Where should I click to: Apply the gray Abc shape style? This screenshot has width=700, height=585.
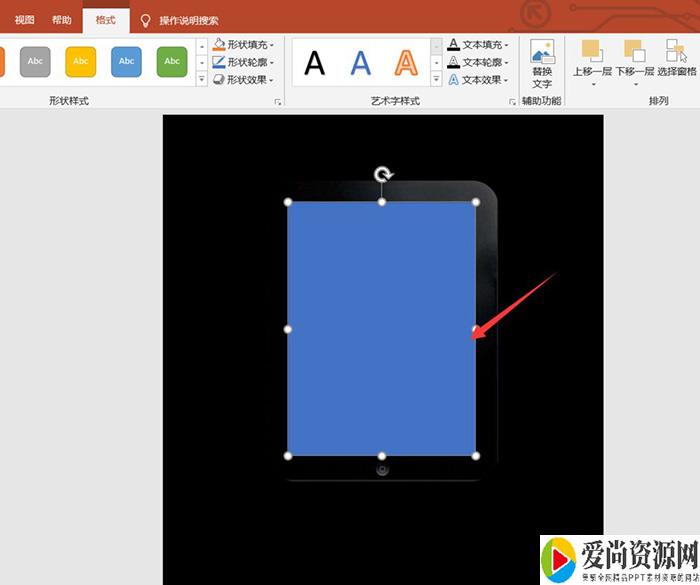(35, 62)
